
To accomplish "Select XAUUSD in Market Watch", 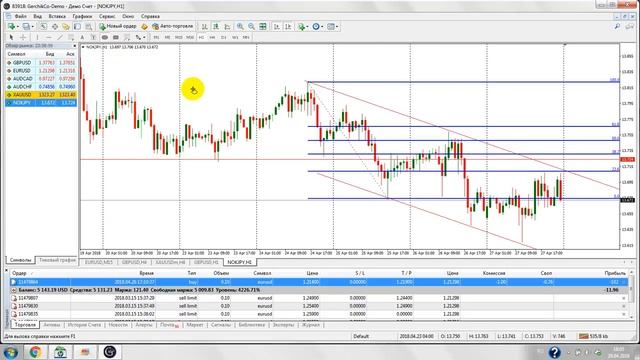I will [41, 95].
